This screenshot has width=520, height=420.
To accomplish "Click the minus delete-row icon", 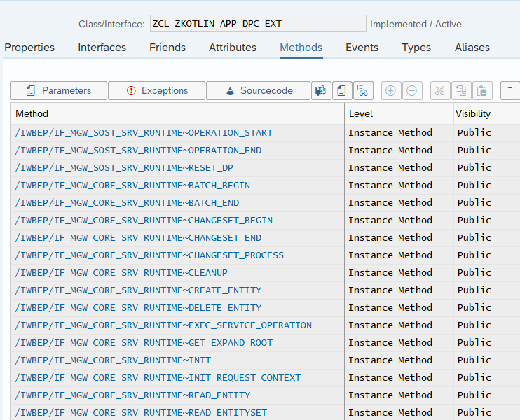I will click(412, 91).
